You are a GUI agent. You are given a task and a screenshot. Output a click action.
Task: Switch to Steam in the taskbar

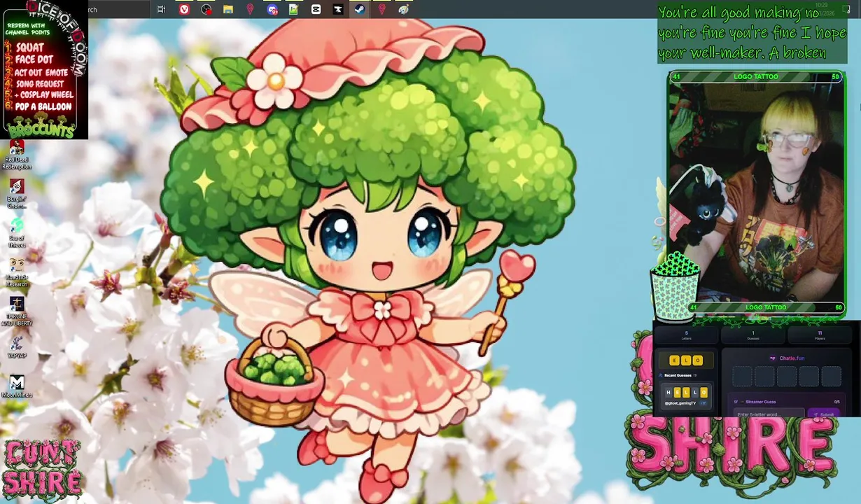click(359, 9)
